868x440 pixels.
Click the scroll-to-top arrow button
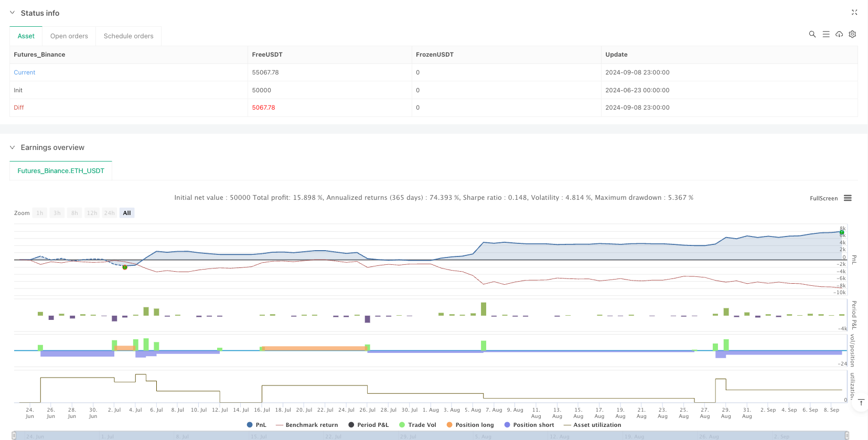[861, 403]
